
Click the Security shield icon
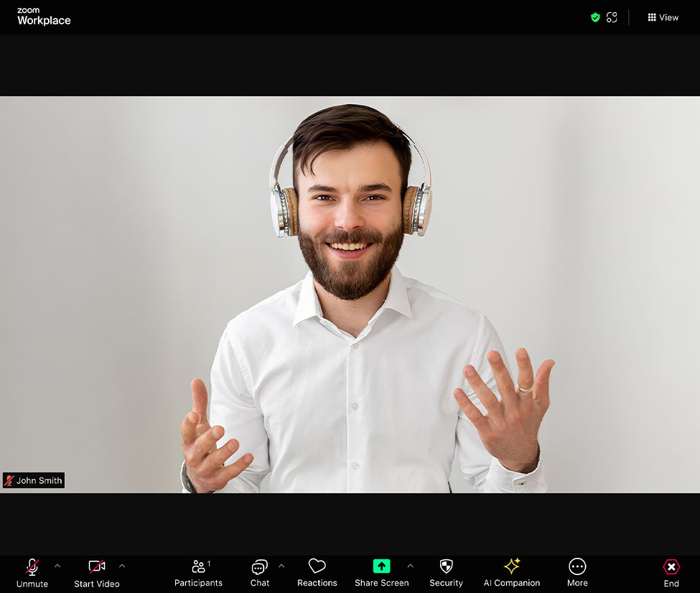click(x=446, y=566)
